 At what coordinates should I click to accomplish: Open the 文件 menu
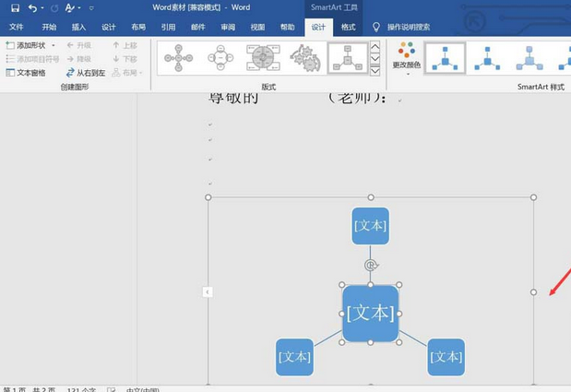(x=16, y=27)
